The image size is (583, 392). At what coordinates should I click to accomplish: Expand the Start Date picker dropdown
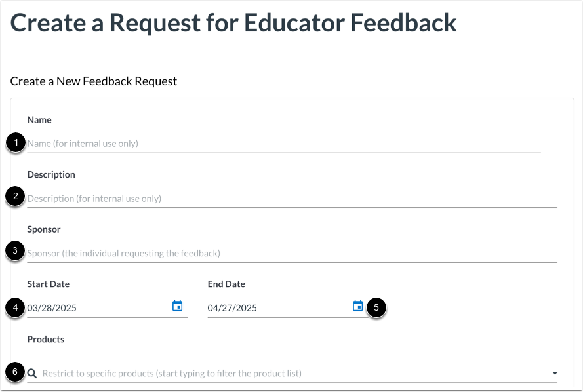click(x=177, y=306)
